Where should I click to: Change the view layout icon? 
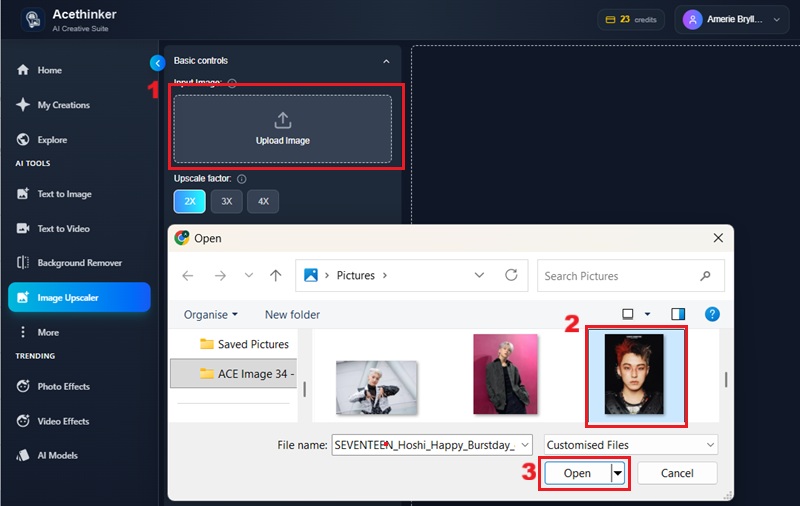point(628,314)
